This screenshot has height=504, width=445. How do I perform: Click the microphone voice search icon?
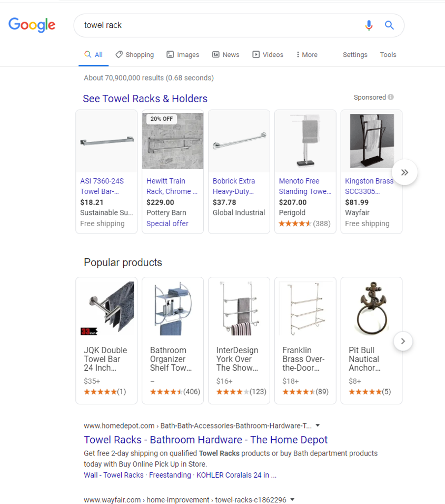tap(369, 25)
